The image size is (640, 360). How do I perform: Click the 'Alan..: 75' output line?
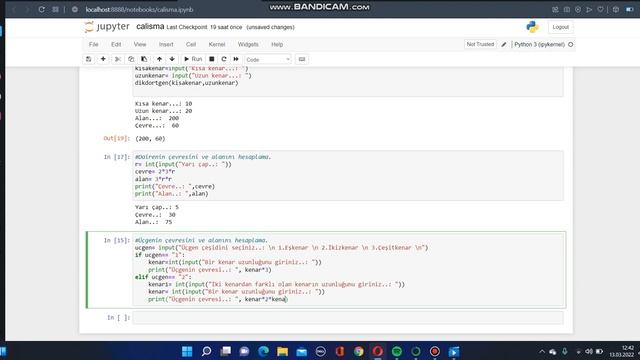(x=153, y=222)
